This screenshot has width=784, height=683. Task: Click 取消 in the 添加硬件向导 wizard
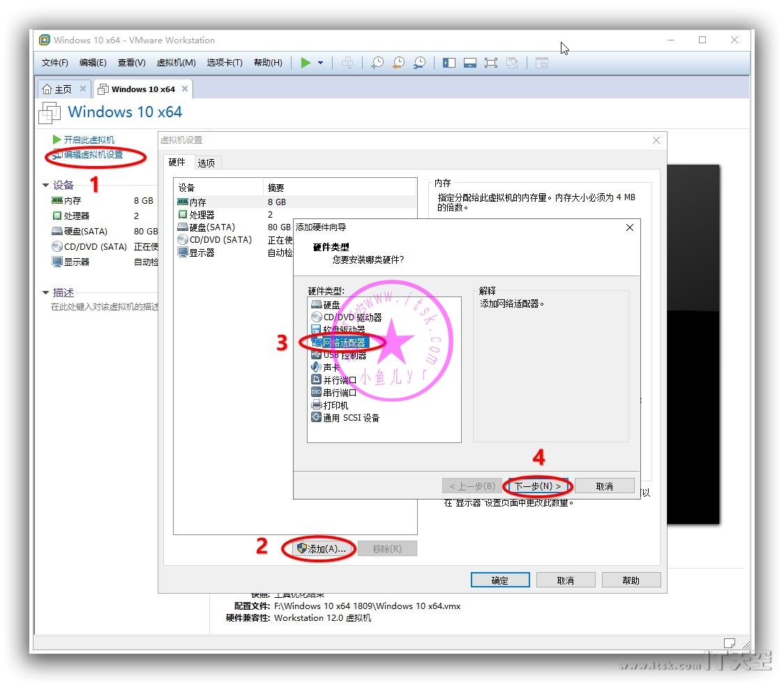point(605,486)
